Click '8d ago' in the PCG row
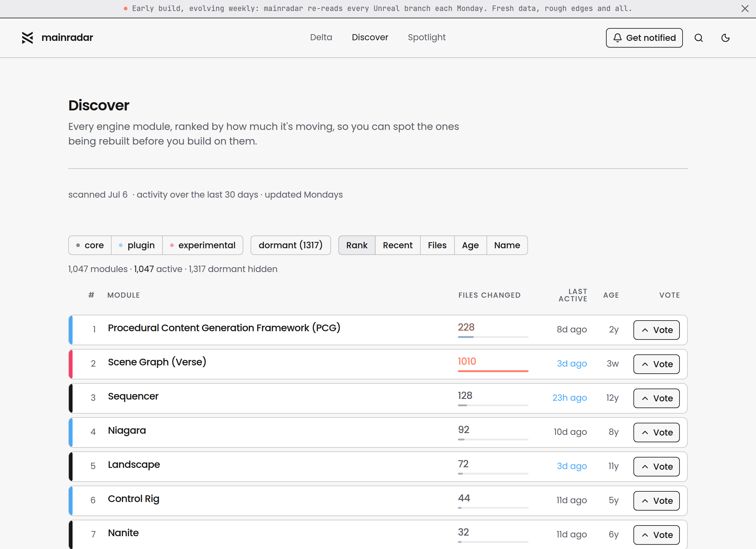The width and height of the screenshot is (756, 549). [x=572, y=329]
